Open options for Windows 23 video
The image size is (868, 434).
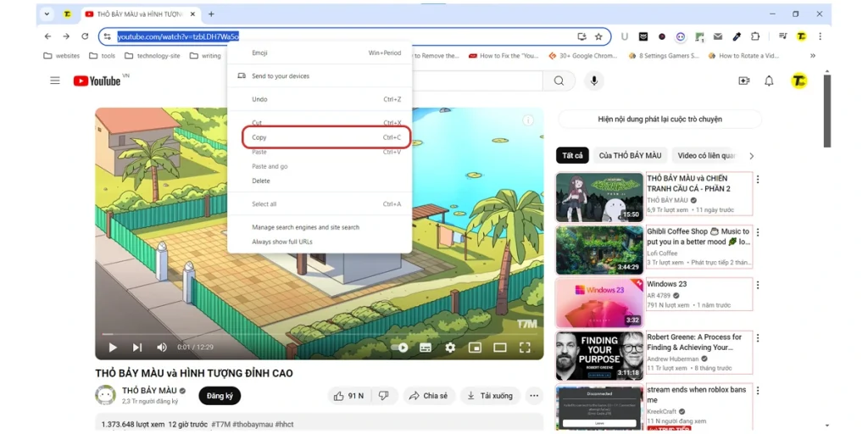[x=757, y=285]
